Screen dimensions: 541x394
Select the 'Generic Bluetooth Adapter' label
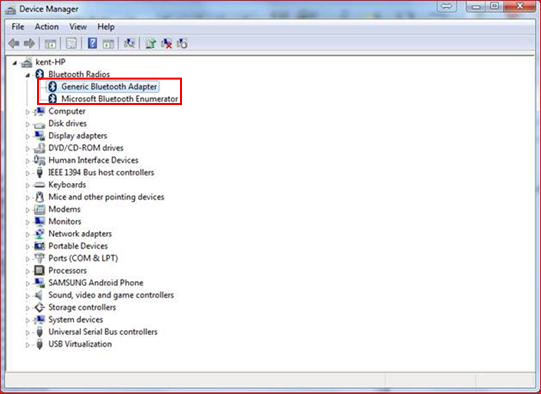(109, 86)
